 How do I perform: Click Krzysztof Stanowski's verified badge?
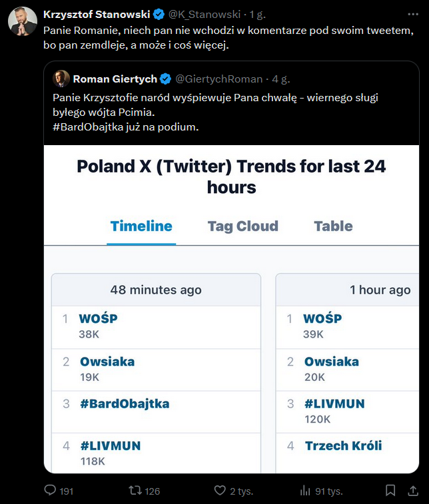click(158, 14)
